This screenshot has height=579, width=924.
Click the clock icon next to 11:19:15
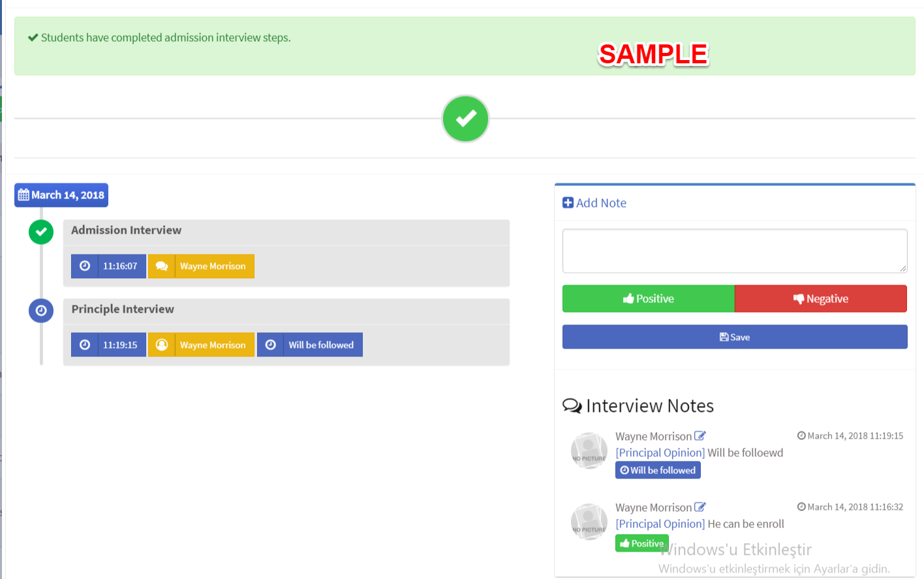85,345
